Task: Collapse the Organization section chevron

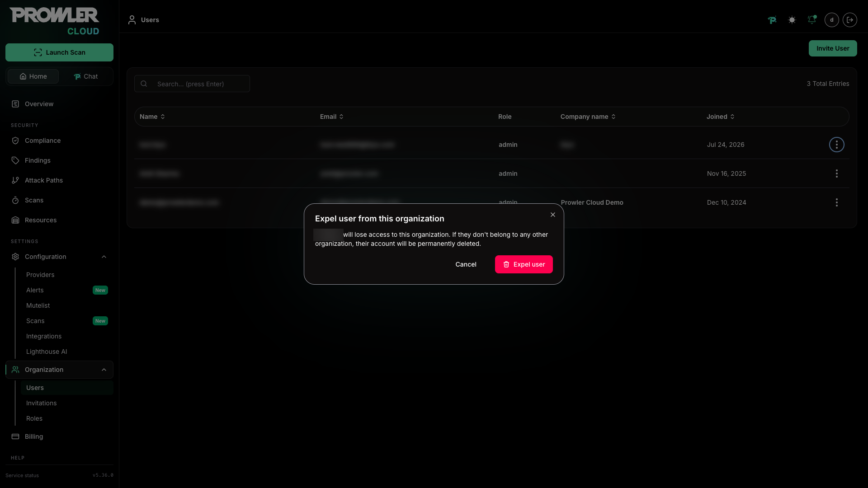Action: pos(104,370)
